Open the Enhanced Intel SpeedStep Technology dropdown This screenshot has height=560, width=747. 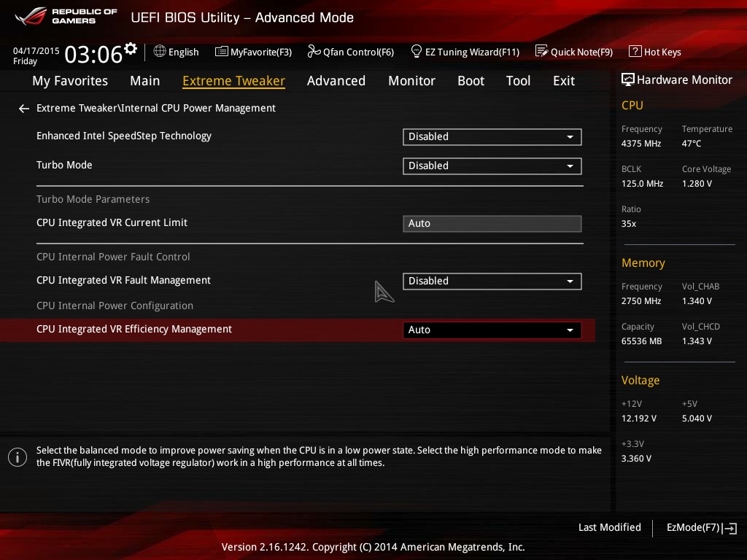pos(492,136)
